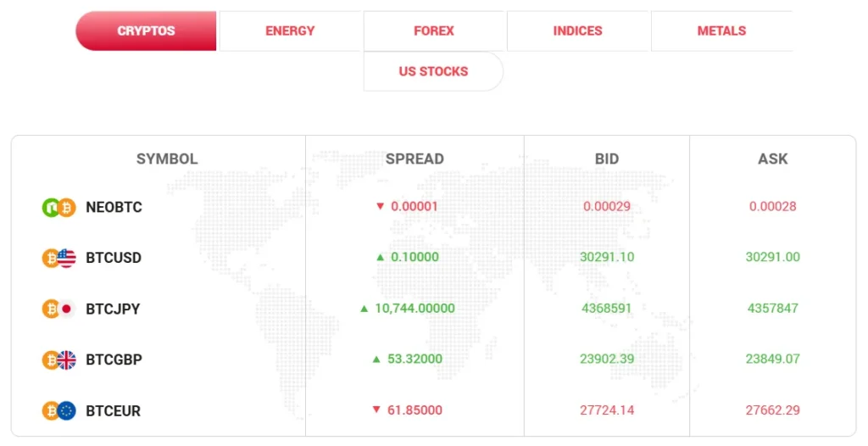868x446 pixels.
Task: Click the green up arrow beside BTCJPY spread
Action: point(364,309)
